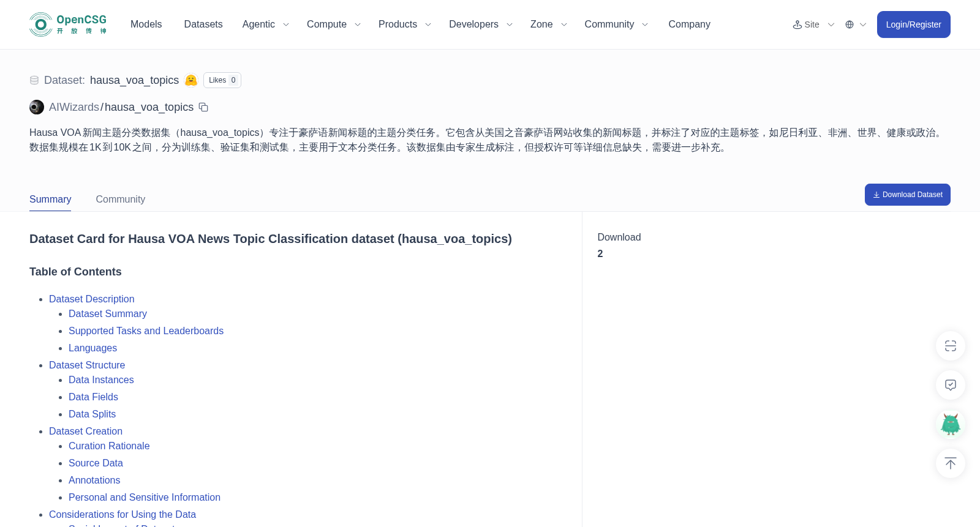Click the OpenCSG logo
The height and width of the screenshot is (527, 980).
click(68, 24)
